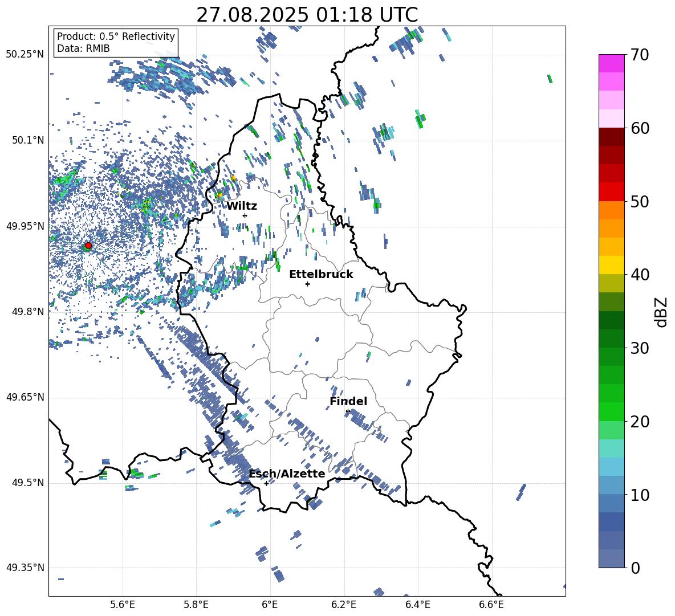The height and width of the screenshot is (616, 675).
Task: Click the 49.65°N latitude label
Action: coord(25,397)
